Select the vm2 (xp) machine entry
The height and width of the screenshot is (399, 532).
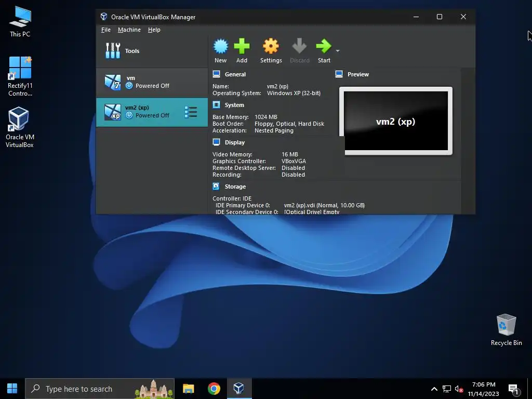(152, 112)
